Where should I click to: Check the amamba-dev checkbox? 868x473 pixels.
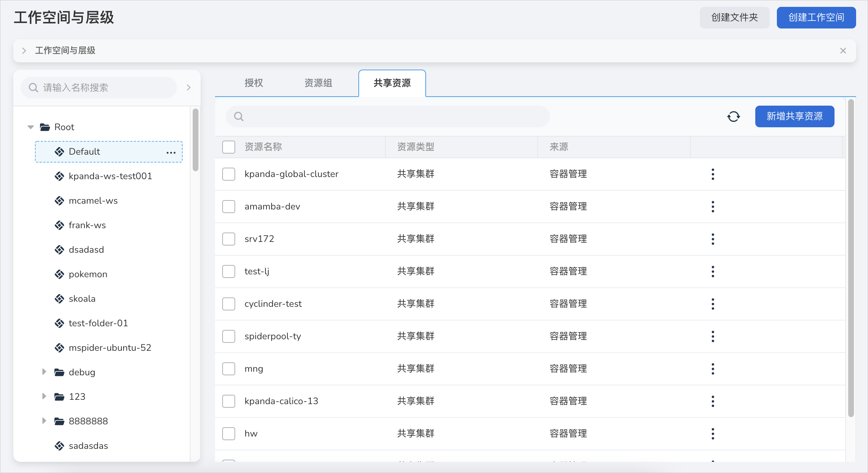(x=229, y=207)
